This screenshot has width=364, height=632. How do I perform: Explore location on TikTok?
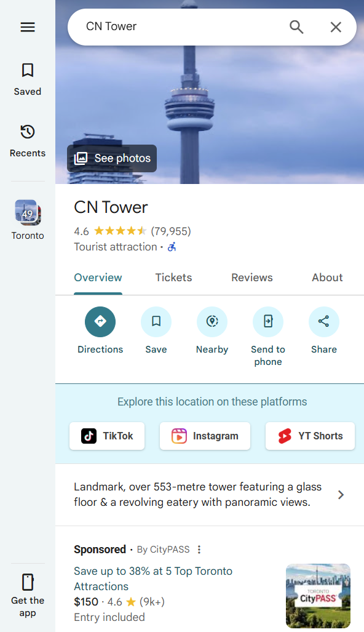(x=107, y=436)
